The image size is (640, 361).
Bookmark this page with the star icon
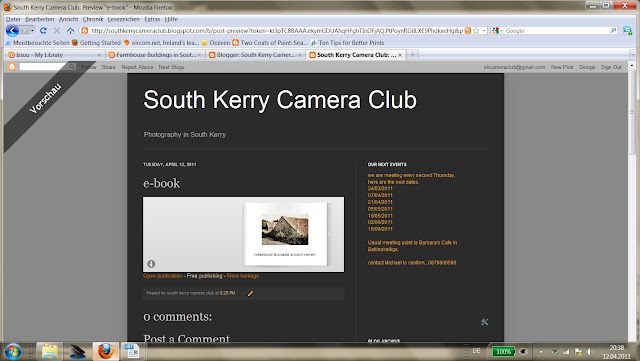(476, 31)
